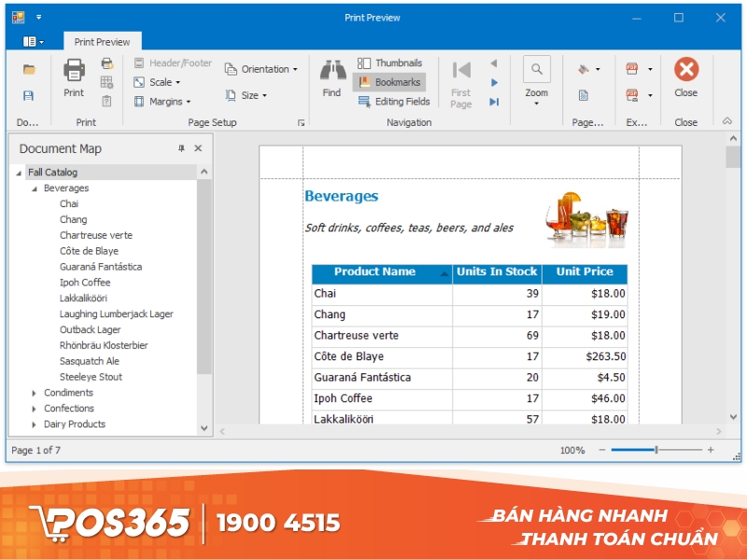This screenshot has height=560, width=747.
Task: Expand the Condiments tree node
Action: point(35,393)
